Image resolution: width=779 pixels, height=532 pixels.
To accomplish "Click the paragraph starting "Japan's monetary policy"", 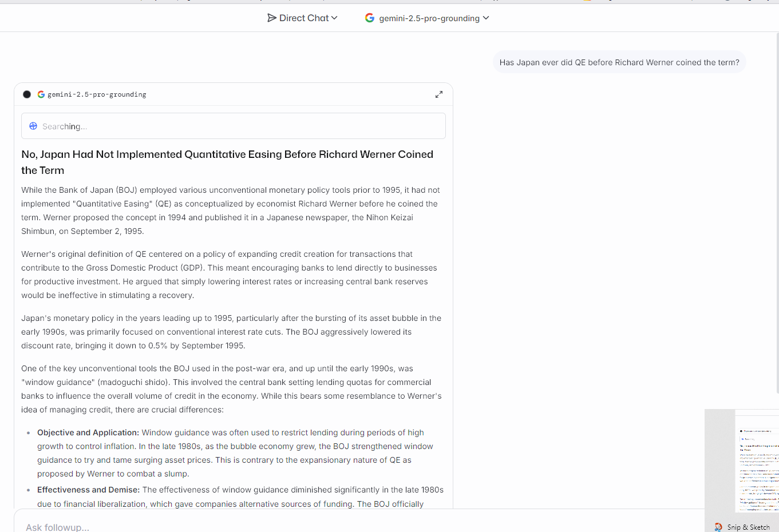I will [x=231, y=332].
